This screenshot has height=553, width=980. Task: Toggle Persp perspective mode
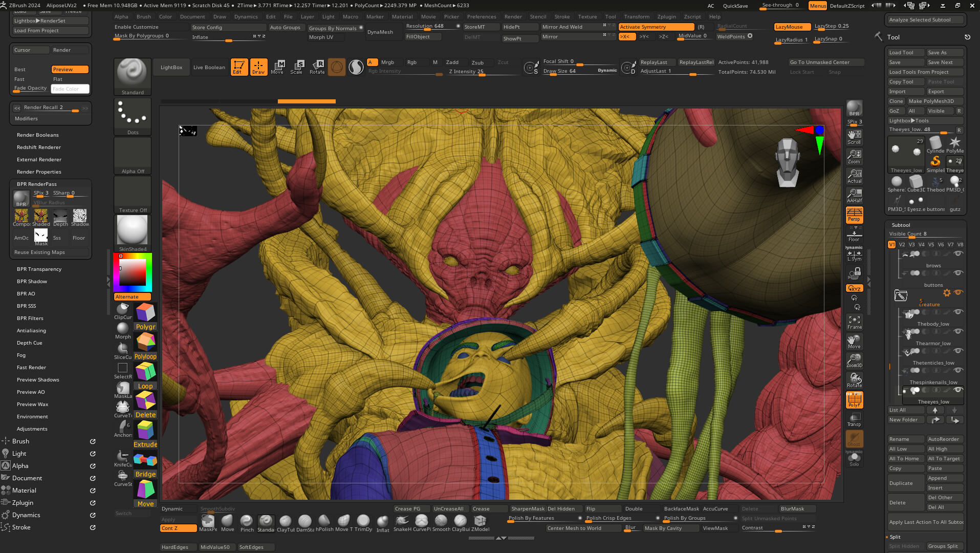854,215
